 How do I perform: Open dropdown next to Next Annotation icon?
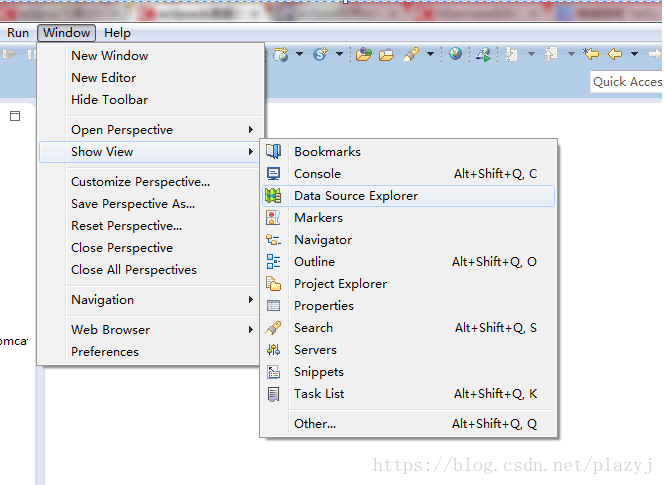coord(531,54)
